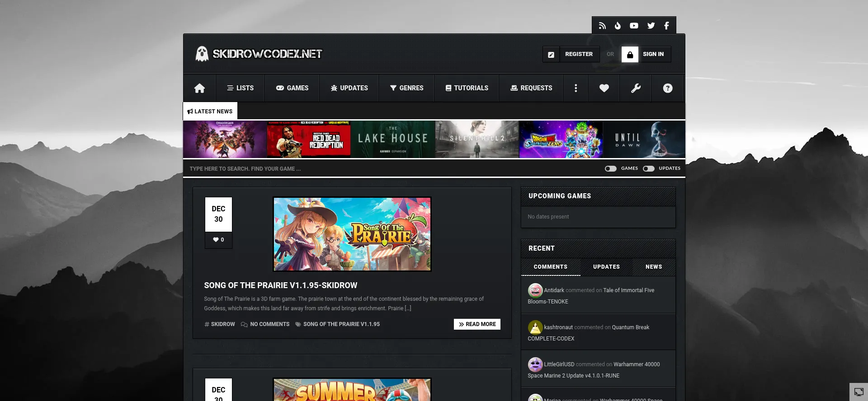Click Read More on Song of the Prairie
Viewport: 868px width, 401px height.
477,324
